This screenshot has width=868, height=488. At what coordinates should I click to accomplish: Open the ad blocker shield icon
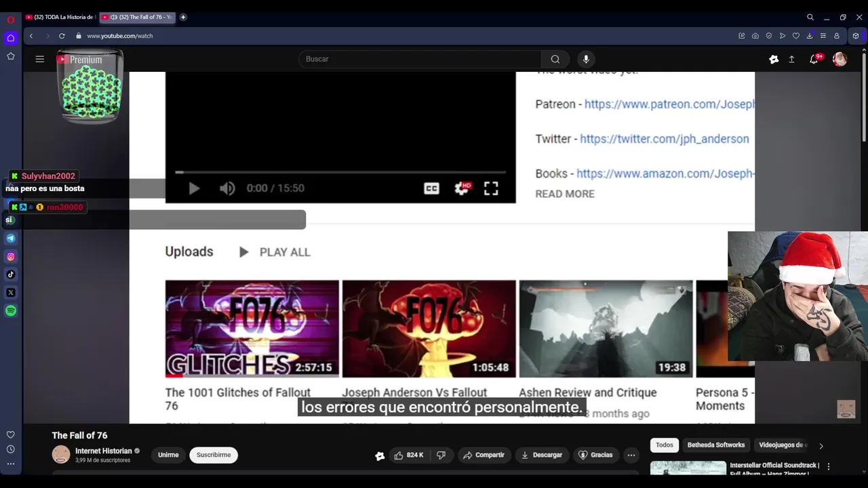[x=769, y=36]
